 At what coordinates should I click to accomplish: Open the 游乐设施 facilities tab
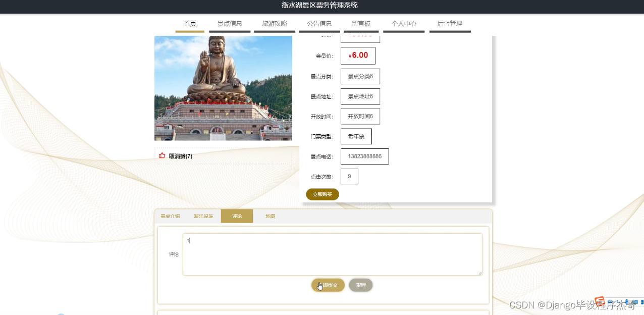(203, 216)
